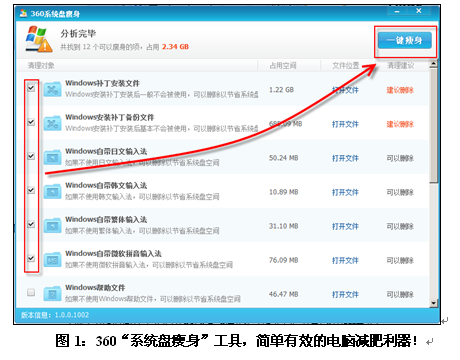
Task: Close the 360系统盘瘦身 window
Action: (419, 11)
